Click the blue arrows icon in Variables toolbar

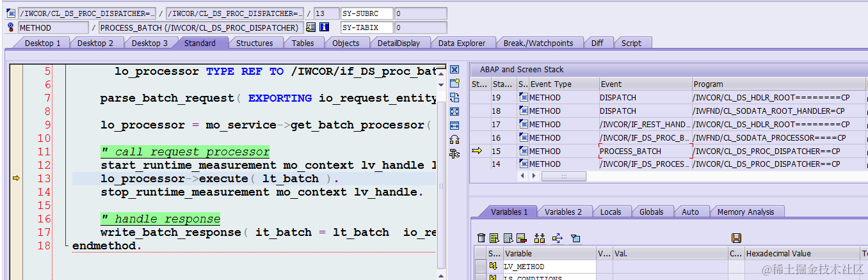557,238
